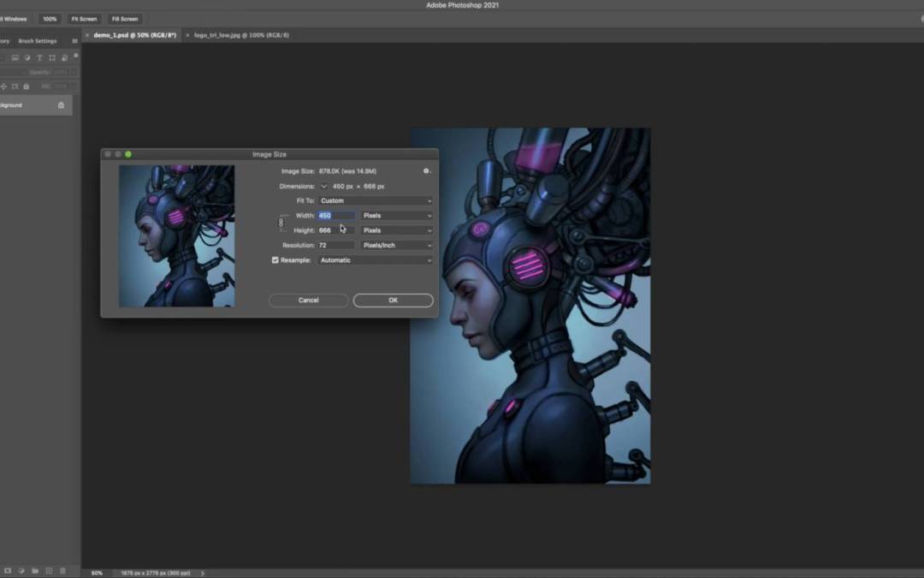Open the Resample Automatic method dropdown
Image resolution: width=924 pixels, height=578 pixels.
click(x=376, y=260)
